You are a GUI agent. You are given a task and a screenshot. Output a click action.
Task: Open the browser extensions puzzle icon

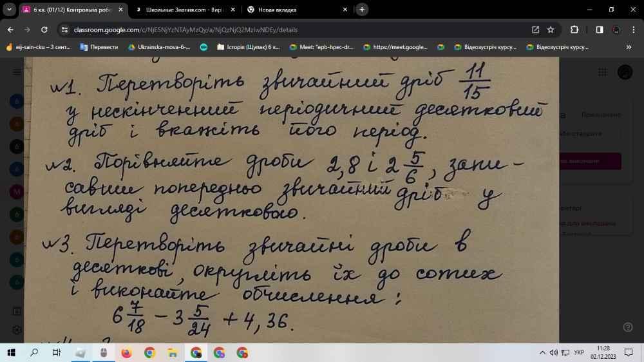[574, 30]
